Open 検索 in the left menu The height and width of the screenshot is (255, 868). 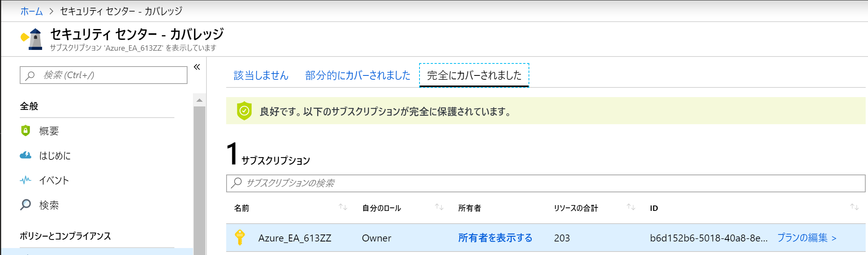(x=49, y=205)
